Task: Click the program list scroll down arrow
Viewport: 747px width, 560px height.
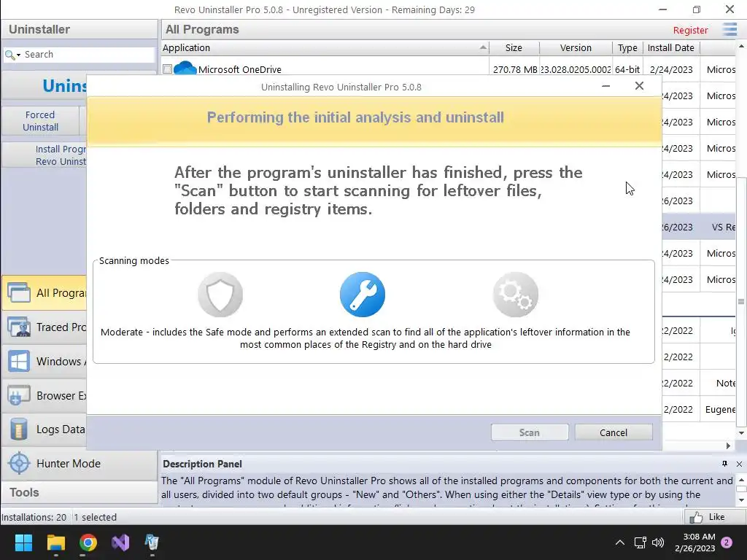Action: [x=741, y=433]
